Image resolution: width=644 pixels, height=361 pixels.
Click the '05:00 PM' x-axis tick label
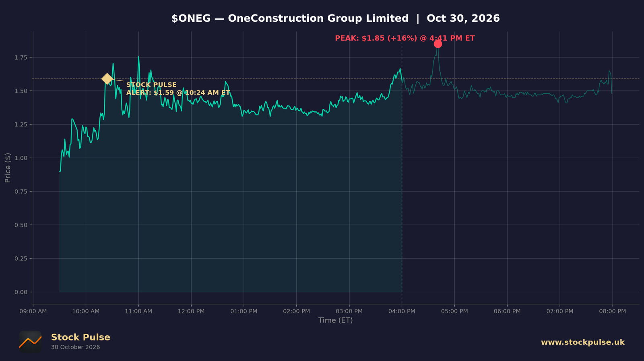pyautogui.click(x=454, y=311)
